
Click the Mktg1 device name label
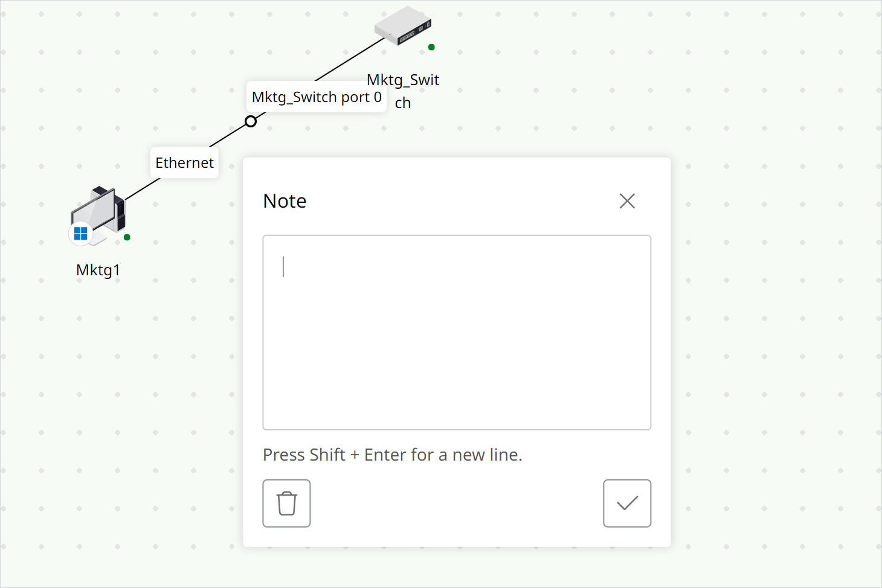pyautogui.click(x=98, y=270)
